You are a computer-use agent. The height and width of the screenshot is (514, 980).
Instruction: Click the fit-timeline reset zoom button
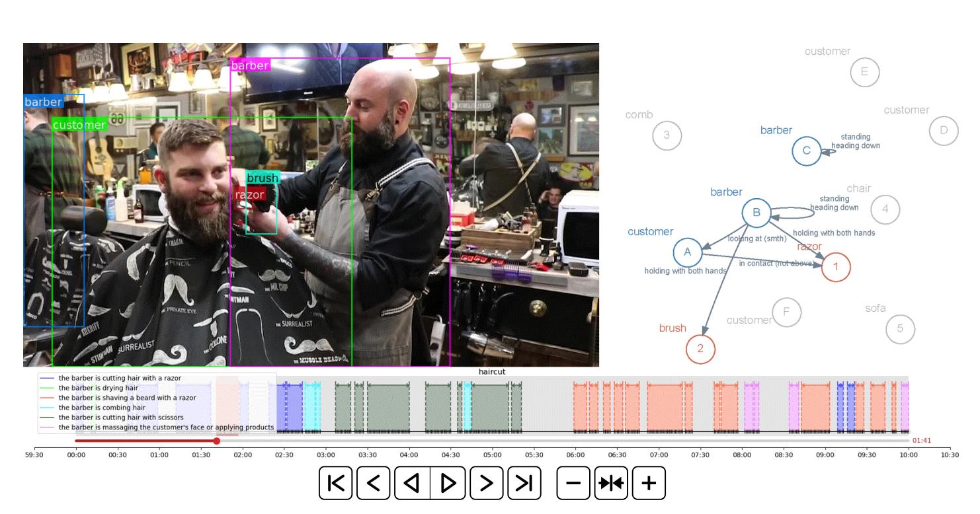point(611,483)
